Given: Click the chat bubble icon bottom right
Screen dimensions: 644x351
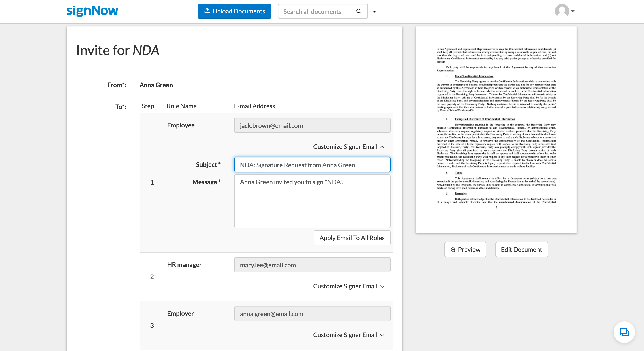Looking at the screenshot, I should [x=624, y=333].
